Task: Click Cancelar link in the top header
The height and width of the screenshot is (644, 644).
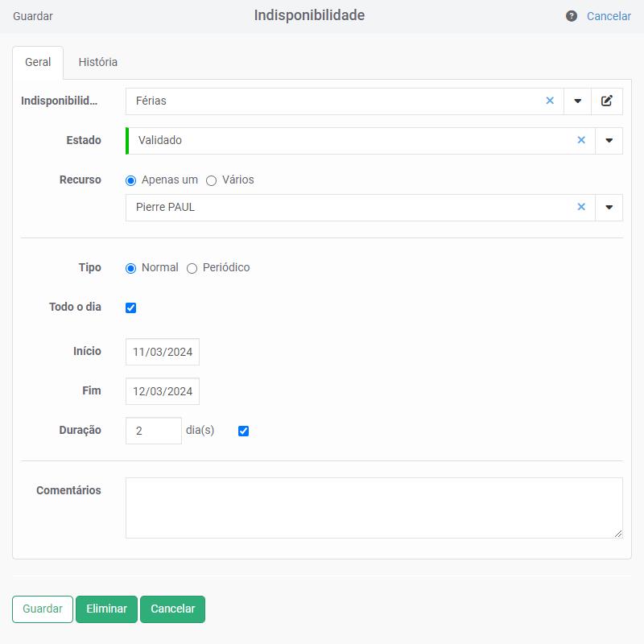Action: click(609, 16)
